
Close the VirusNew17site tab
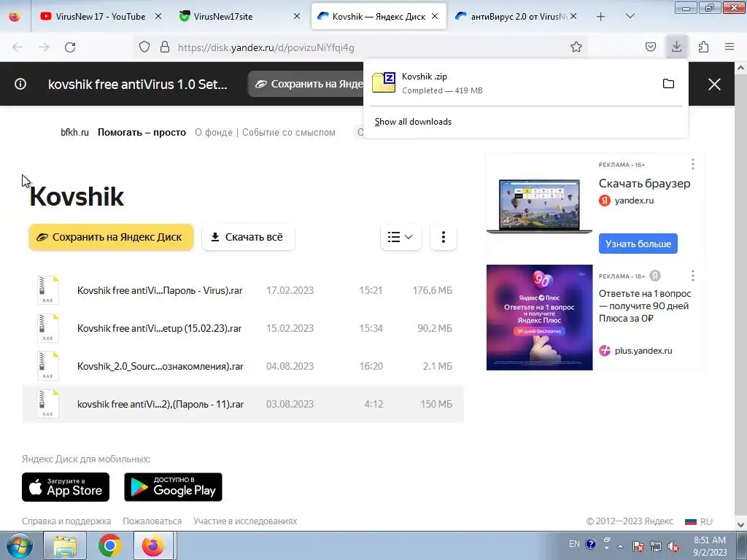[x=297, y=16]
